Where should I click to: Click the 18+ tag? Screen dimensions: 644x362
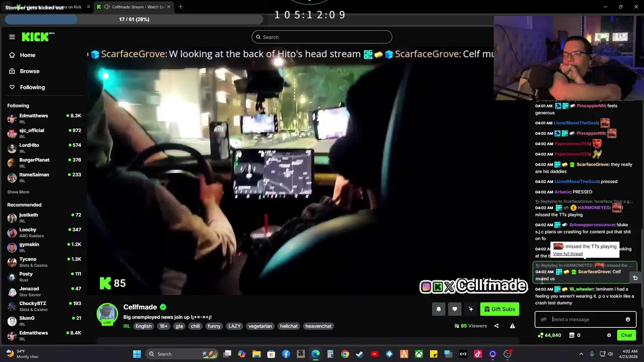164,326
